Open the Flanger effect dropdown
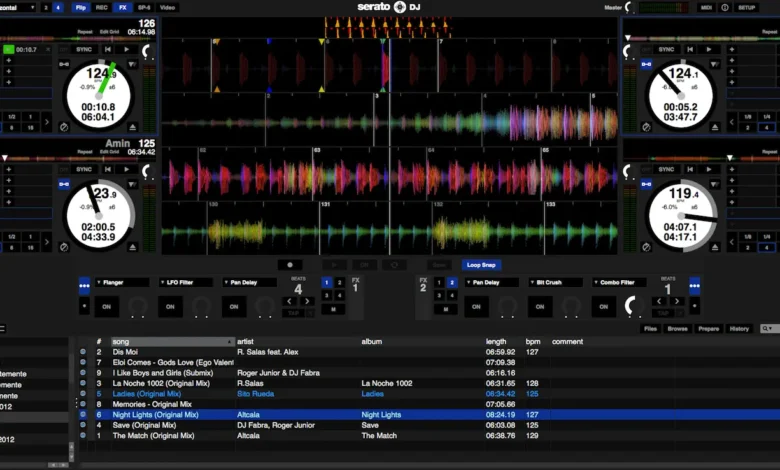Image resolution: width=780 pixels, height=470 pixels. click(122, 282)
